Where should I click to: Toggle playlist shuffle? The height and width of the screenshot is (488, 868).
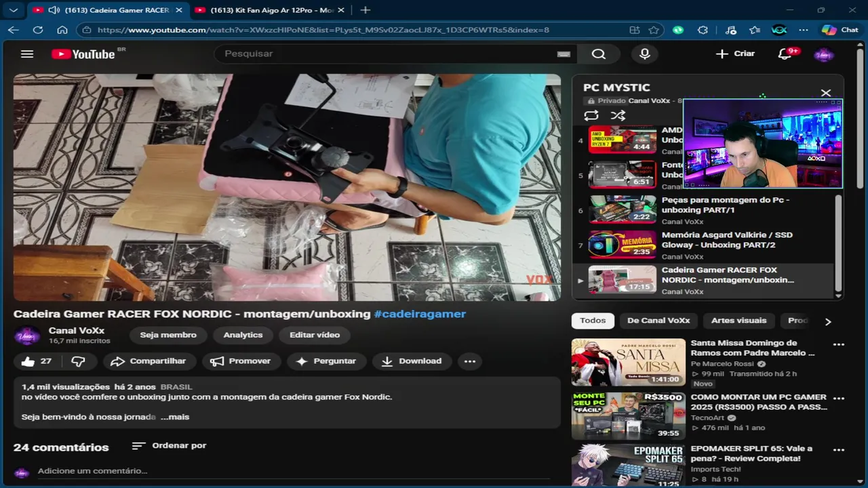[618, 115]
